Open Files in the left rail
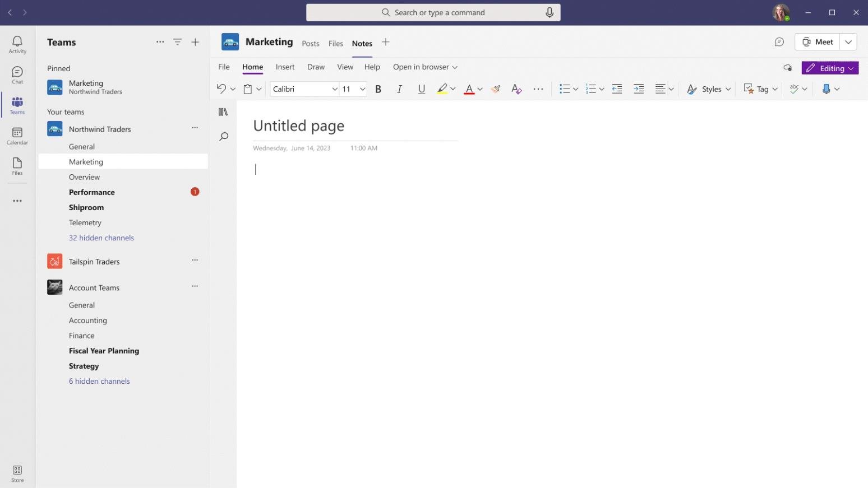 point(17,166)
